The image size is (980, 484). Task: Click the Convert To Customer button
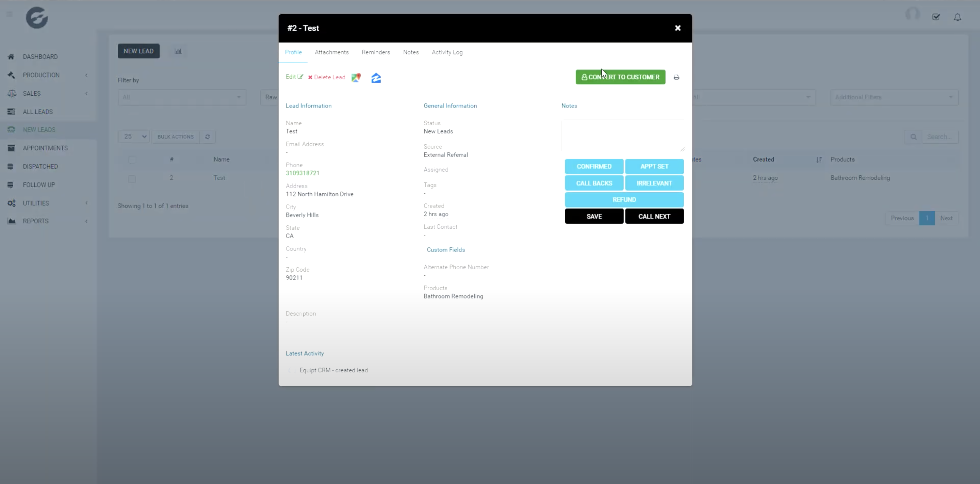[x=620, y=77]
